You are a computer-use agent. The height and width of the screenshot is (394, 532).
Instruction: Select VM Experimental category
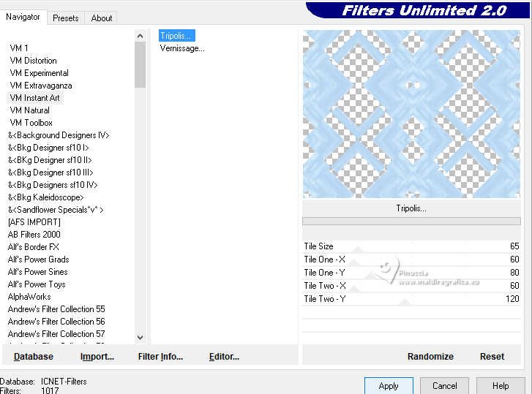tap(39, 73)
